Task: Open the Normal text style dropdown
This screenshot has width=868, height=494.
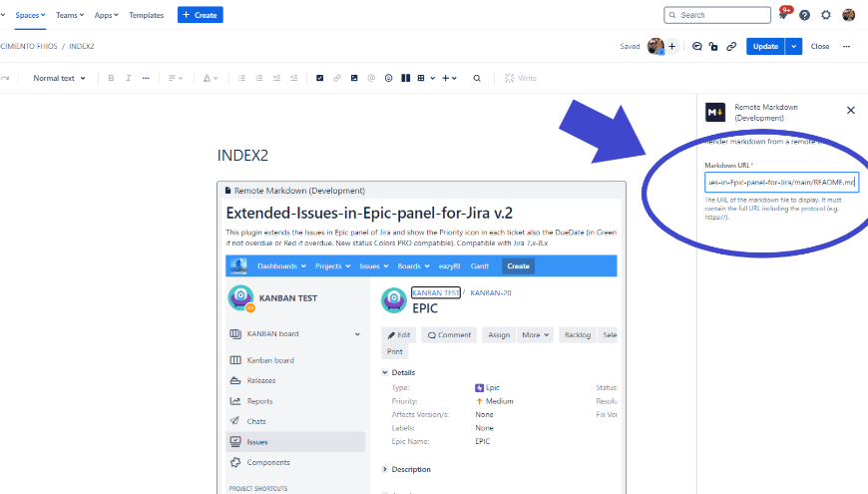Action: (x=59, y=78)
